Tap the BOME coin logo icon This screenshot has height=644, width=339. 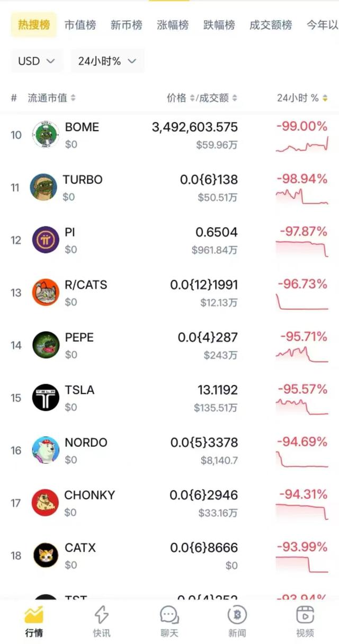pyautogui.click(x=45, y=135)
